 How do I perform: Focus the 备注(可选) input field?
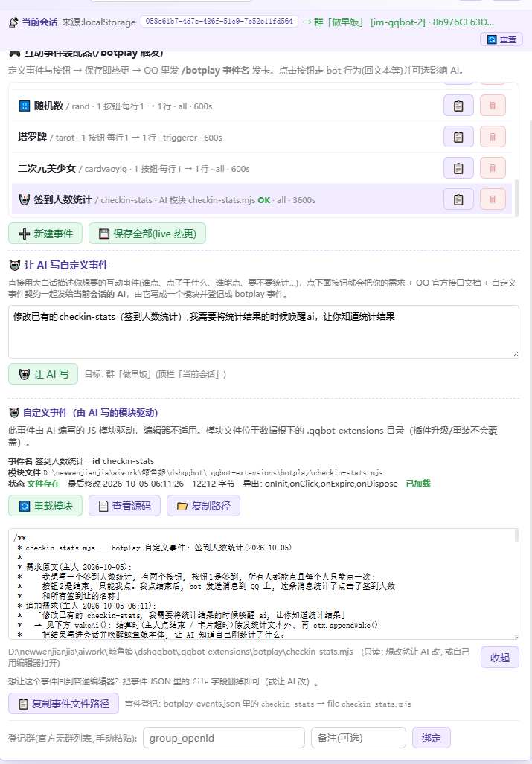359,738
